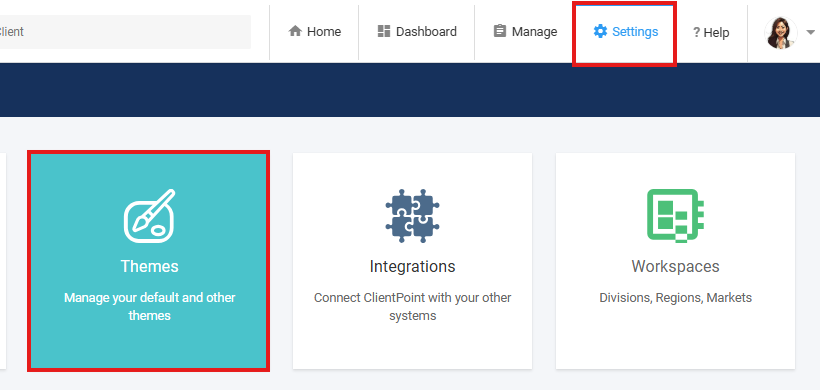Expand the profile dropdown arrow
The image size is (820, 390).
pyautogui.click(x=811, y=32)
